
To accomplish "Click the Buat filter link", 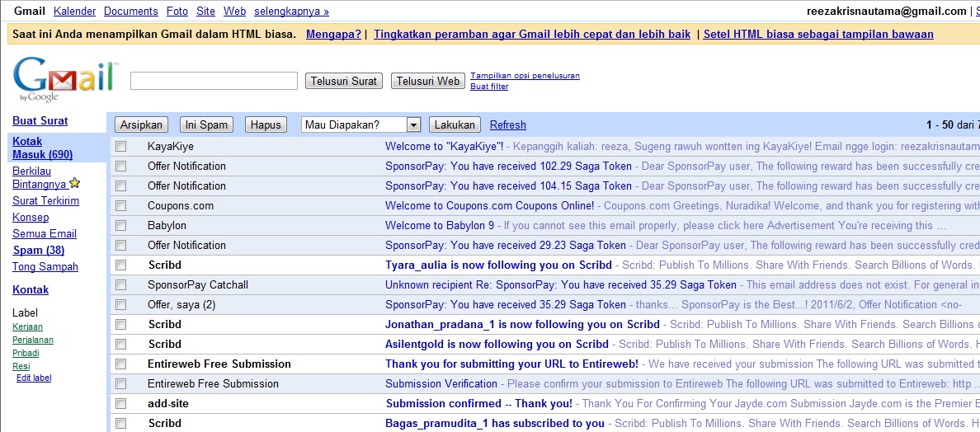I will (x=489, y=86).
